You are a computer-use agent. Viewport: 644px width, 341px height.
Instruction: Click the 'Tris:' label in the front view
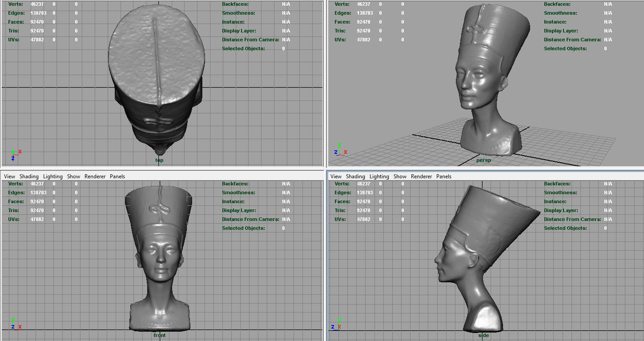pos(13,210)
